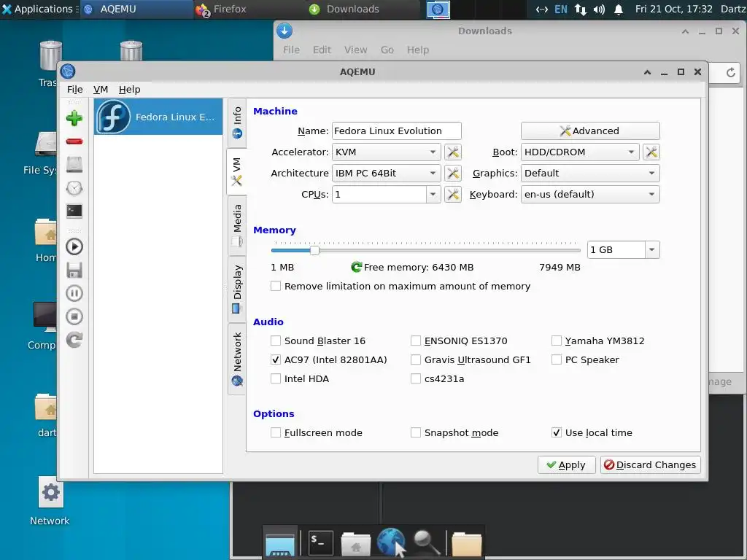Click the Advanced button
This screenshot has height=560, width=747.
tap(590, 131)
